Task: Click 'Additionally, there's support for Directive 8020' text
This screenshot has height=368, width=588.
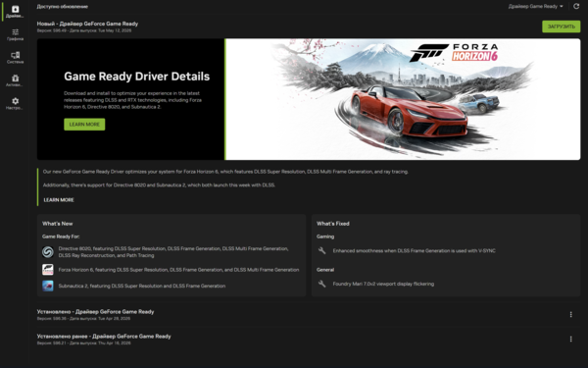Action: (x=159, y=184)
